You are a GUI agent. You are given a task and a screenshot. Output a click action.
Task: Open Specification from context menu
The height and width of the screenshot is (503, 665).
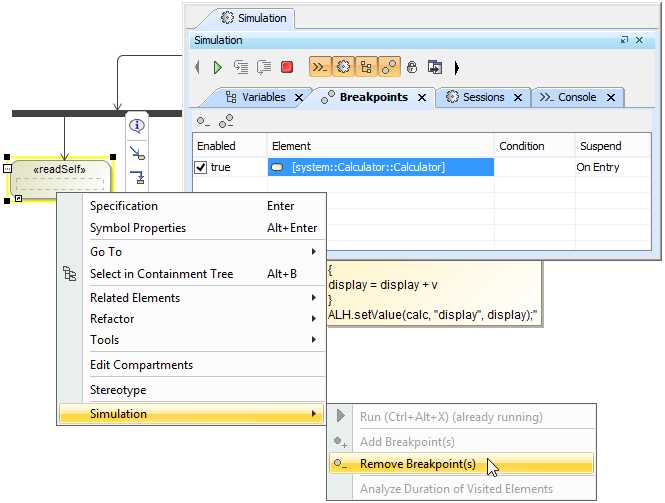coord(124,206)
